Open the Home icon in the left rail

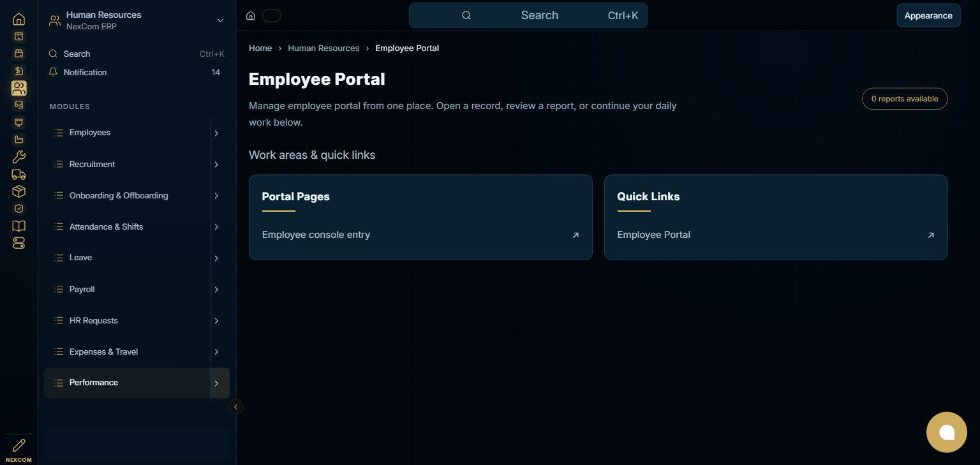point(19,19)
